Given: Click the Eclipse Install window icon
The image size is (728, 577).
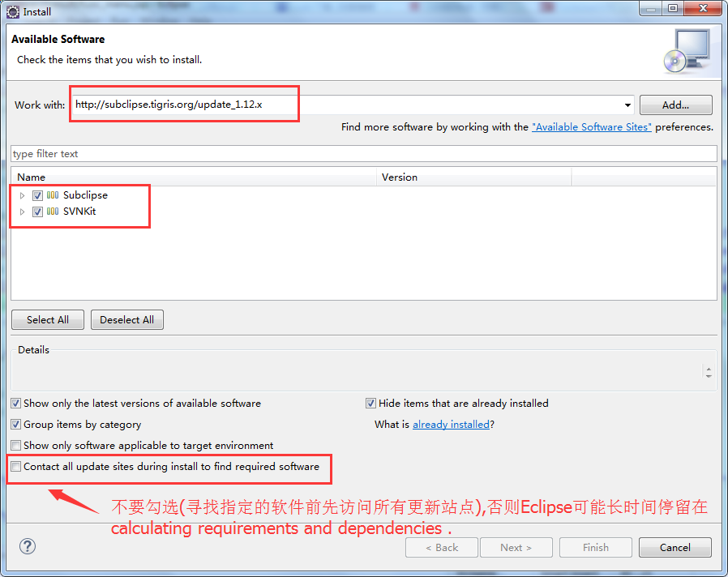Looking at the screenshot, I should (x=13, y=11).
